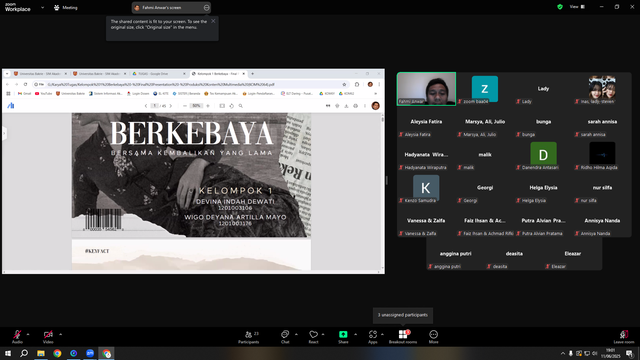
Task: Open a new tab in the shared browser
Action: click(253, 74)
